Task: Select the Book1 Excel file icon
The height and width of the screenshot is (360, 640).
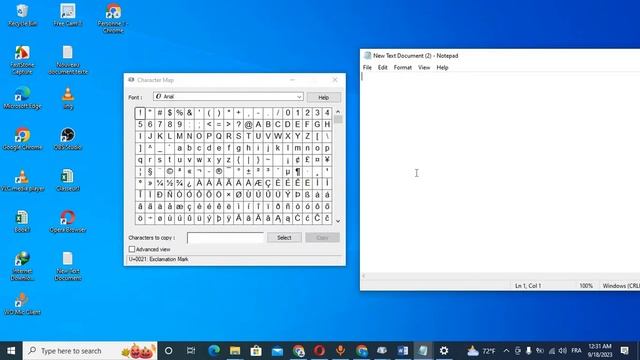Action: (x=22, y=222)
